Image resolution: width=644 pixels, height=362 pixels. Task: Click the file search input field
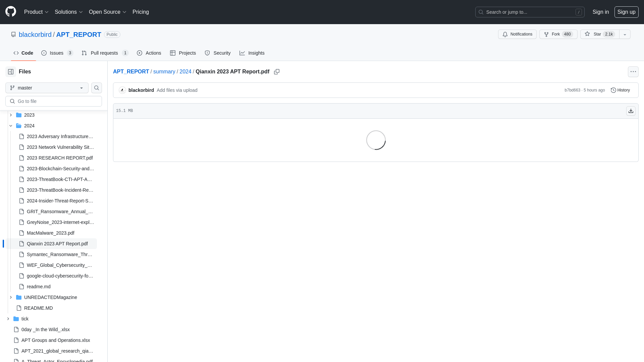click(54, 101)
